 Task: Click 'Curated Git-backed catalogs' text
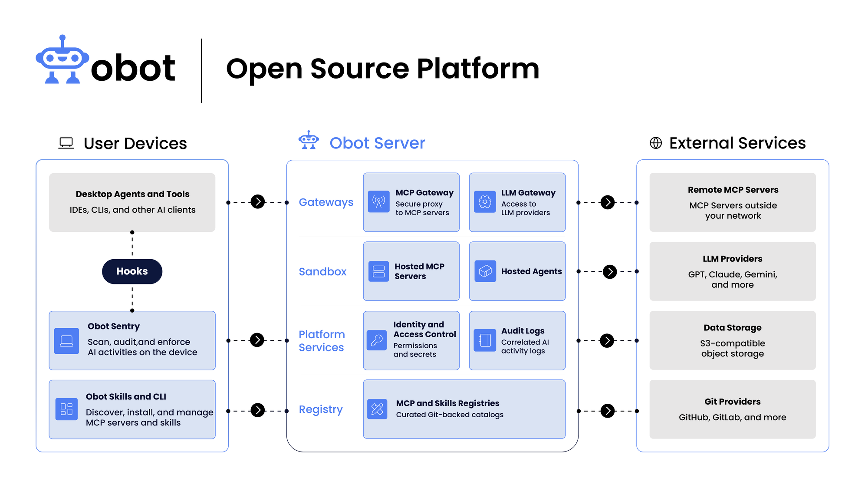point(450,415)
